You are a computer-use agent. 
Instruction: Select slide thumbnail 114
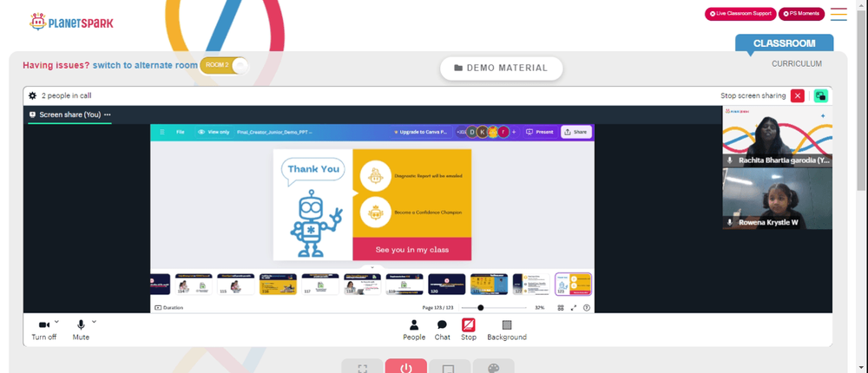coord(194,284)
